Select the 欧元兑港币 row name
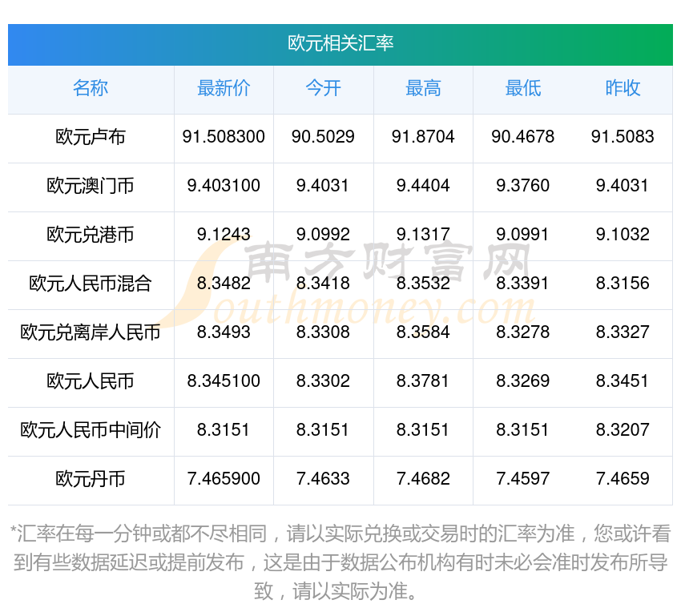The width and height of the screenshot is (681, 616). (x=91, y=235)
